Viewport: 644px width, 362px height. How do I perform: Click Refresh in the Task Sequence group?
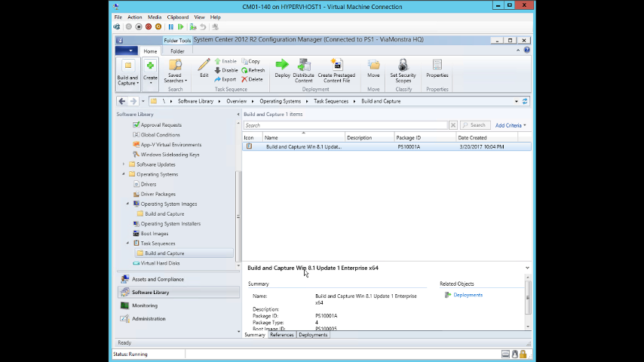click(x=253, y=70)
